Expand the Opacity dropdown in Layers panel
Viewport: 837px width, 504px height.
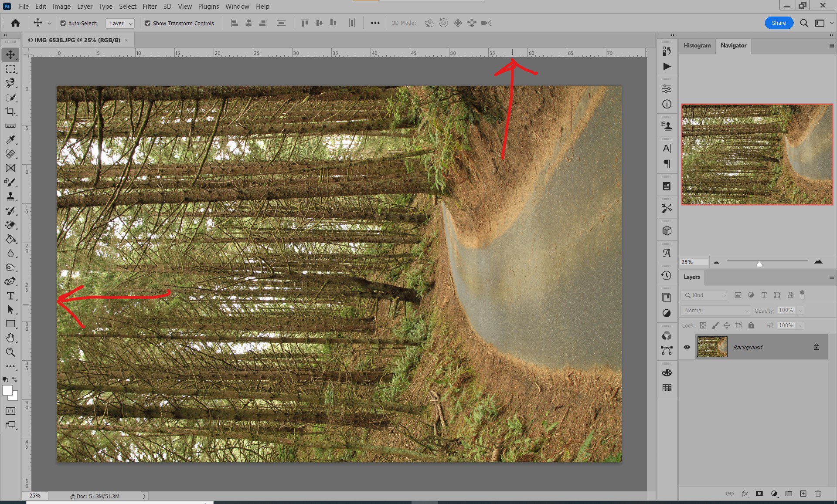pos(800,310)
